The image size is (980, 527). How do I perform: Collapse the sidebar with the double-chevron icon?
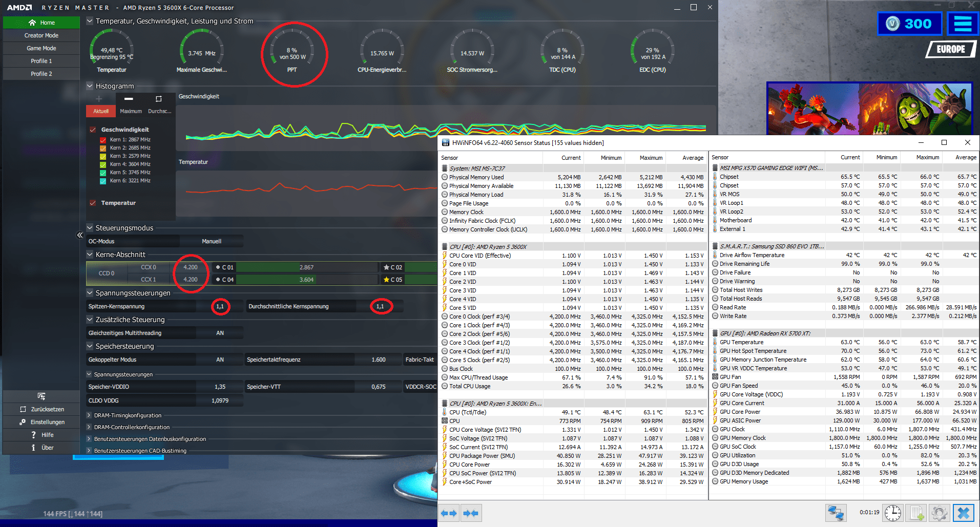point(79,235)
